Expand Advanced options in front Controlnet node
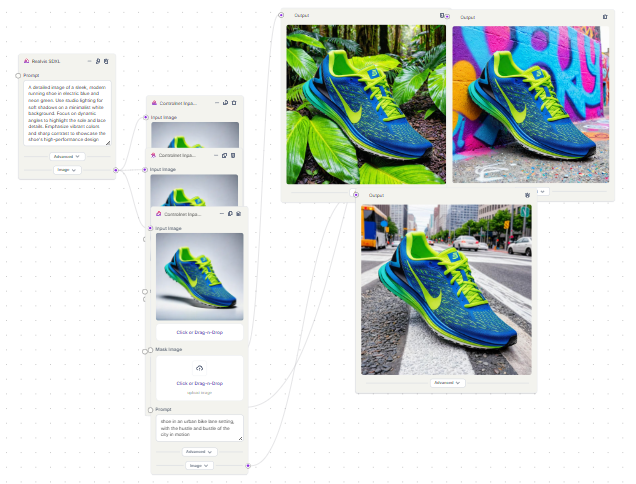Screen dimensions: 636x484 coord(199,452)
